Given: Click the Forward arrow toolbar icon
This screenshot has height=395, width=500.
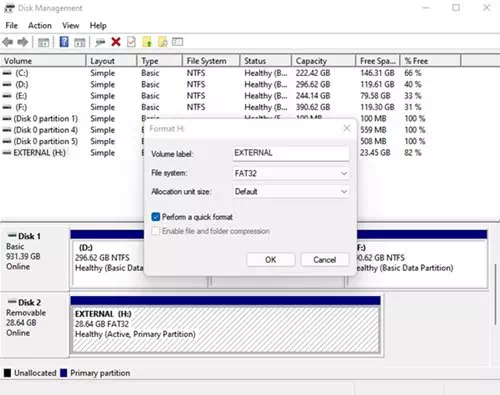Looking at the screenshot, I should (23, 42).
